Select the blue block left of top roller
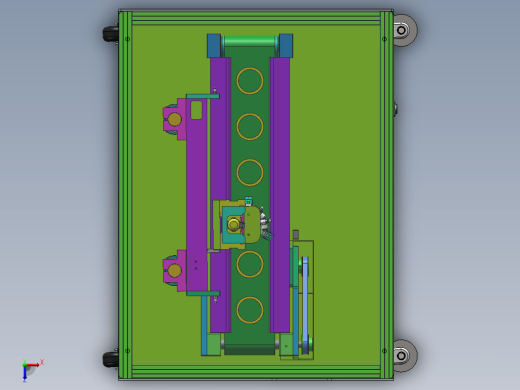The image size is (520, 390). (214, 46)
